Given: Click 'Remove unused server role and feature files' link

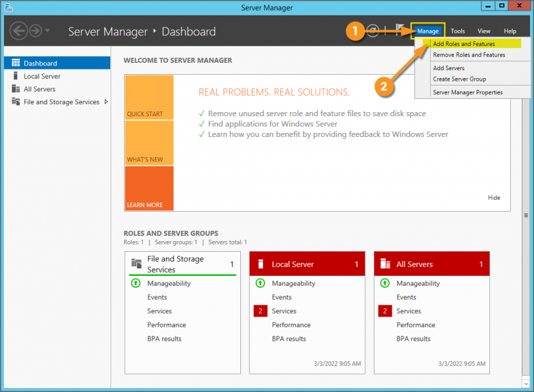Looking at the screenshot, I should pyautogui.click(x=316, y=114).
